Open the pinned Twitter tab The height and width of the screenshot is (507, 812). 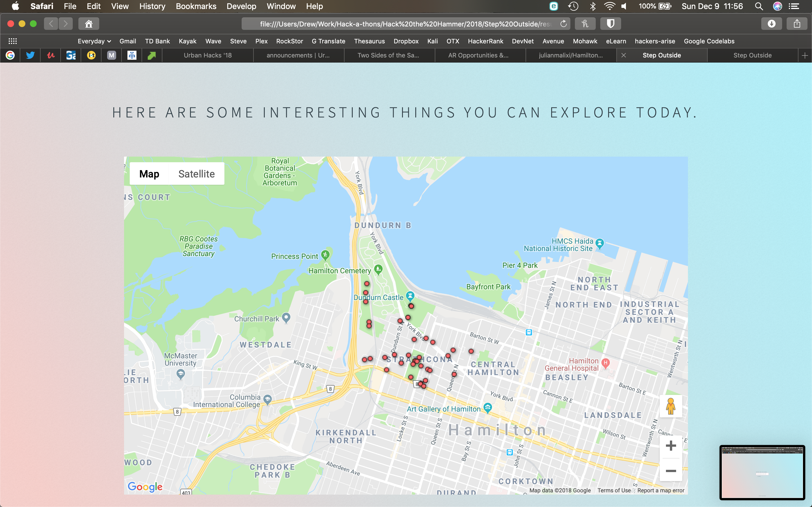pos(30,55)
